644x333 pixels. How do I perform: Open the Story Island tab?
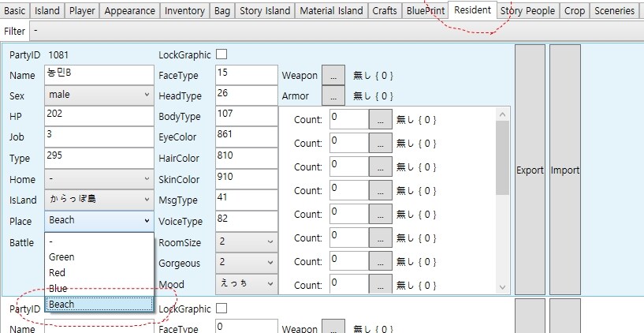click(267, 11)
